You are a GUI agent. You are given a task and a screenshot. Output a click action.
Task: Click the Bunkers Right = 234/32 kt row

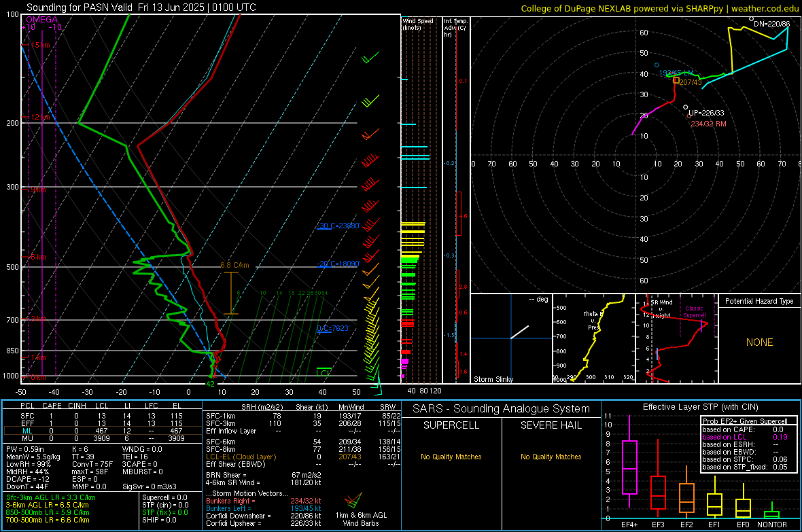(x=264, y=501)
